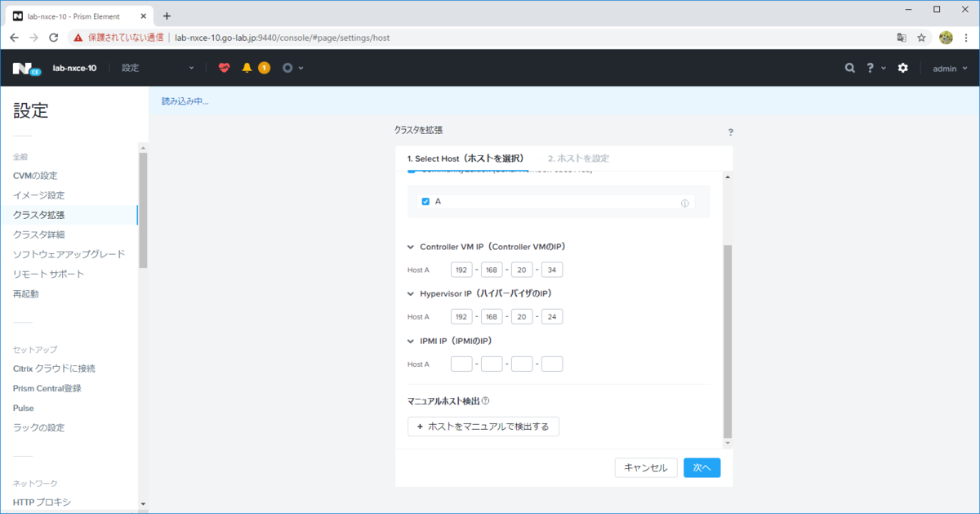Collapse the Controller VM IP section

tap(411, 247)
